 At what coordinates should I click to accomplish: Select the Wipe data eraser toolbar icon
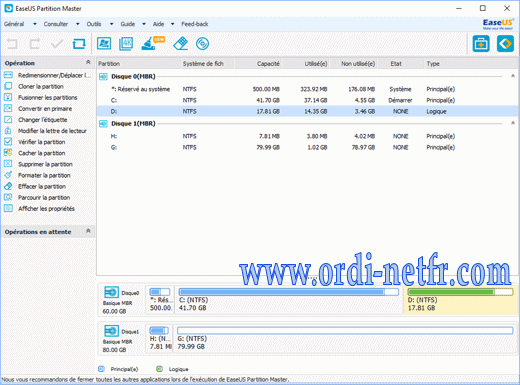click(x=181, y=44)
